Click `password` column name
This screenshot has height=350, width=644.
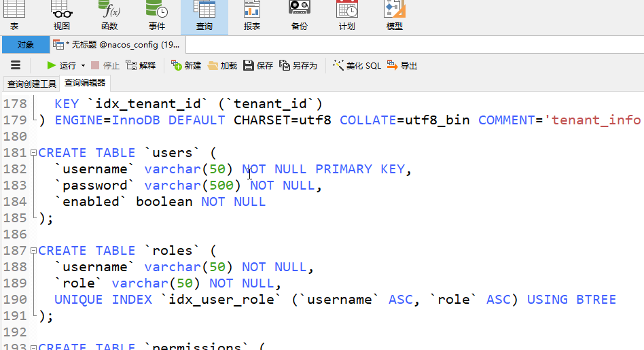[95, 186]
